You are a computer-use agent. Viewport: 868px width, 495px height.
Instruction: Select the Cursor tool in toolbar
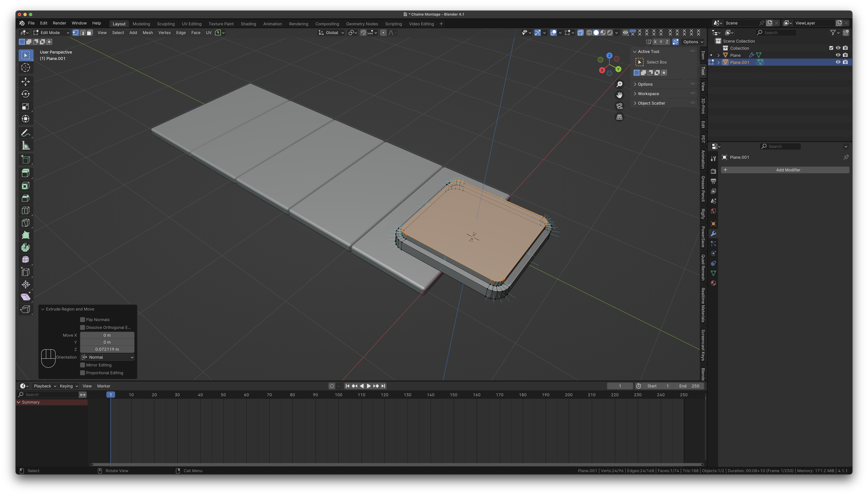[x=25, y=68]
